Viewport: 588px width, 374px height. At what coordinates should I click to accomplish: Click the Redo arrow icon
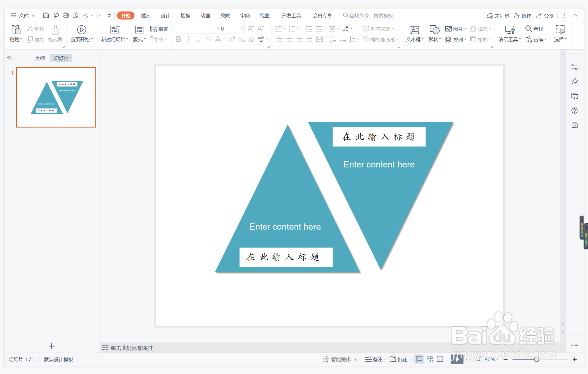(99, 15)
